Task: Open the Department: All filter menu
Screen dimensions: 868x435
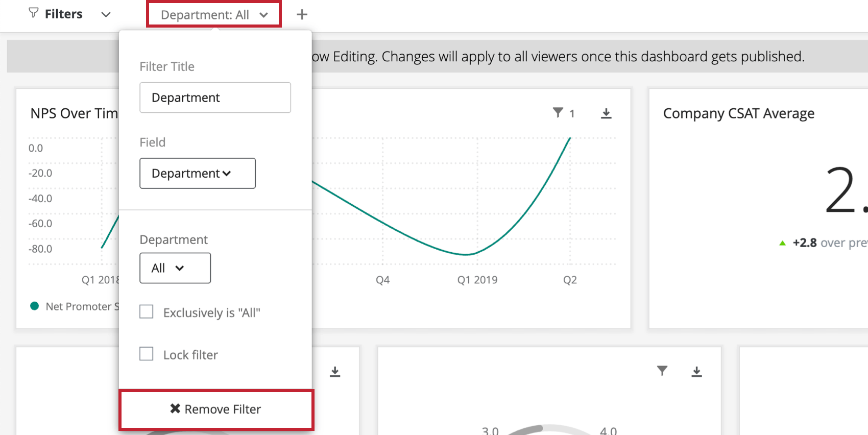Action: 213,14
